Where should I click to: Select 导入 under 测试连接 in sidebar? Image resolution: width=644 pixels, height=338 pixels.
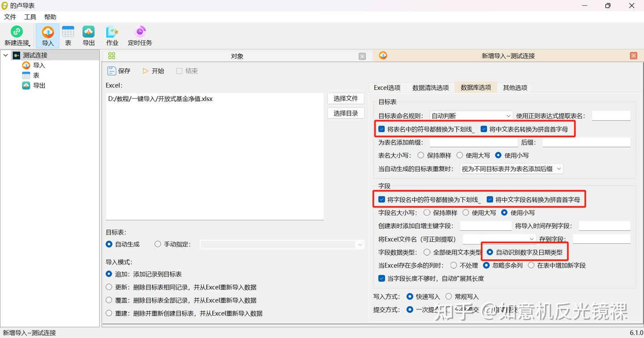coord(39,65)
